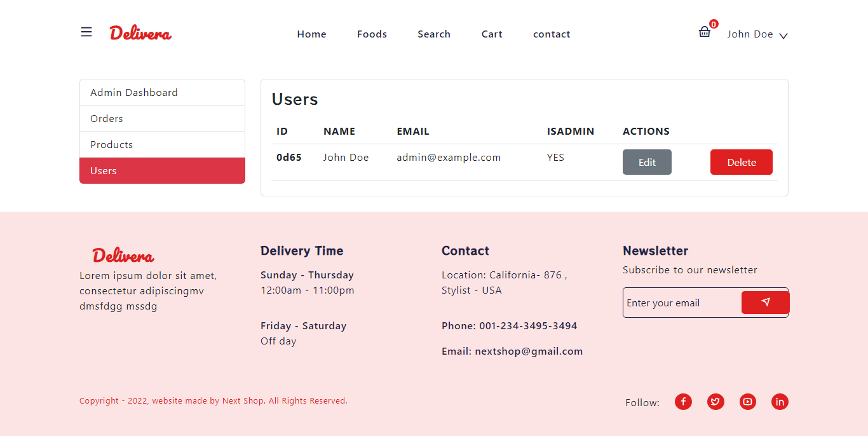
Task: Click the Facebook social media icon
Action: [683, 402]
